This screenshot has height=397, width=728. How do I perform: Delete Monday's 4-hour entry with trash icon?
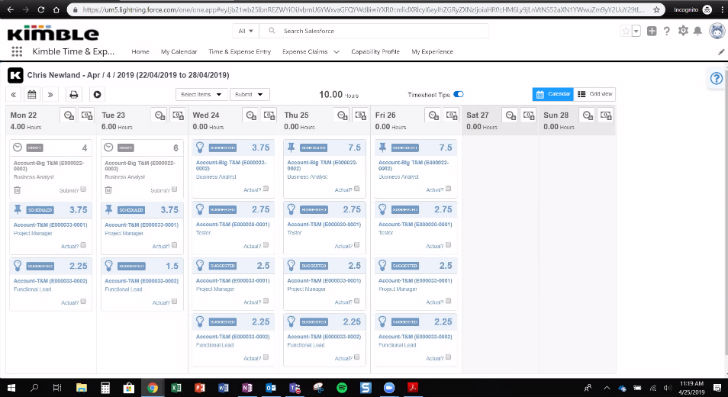click(x=17, y=190)
